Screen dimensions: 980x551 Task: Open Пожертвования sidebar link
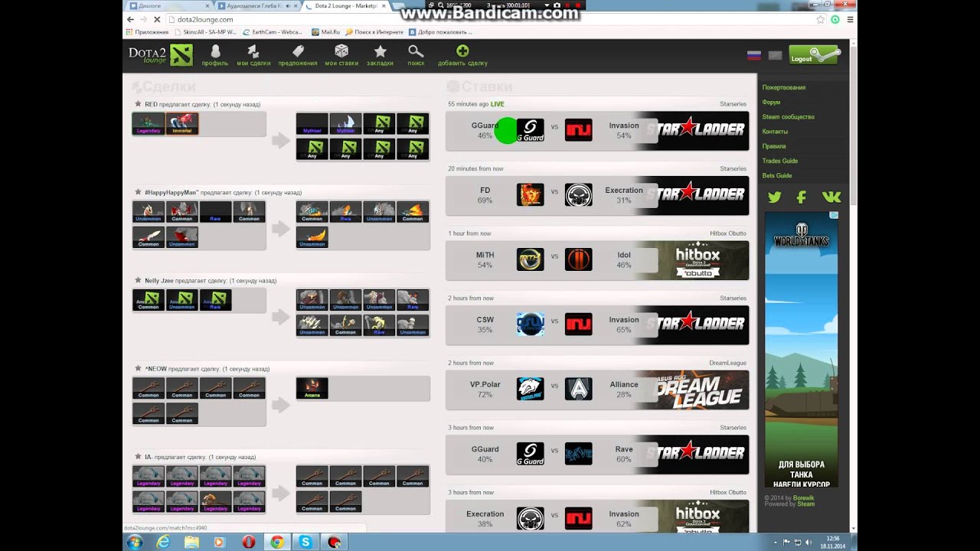[783, 87]
